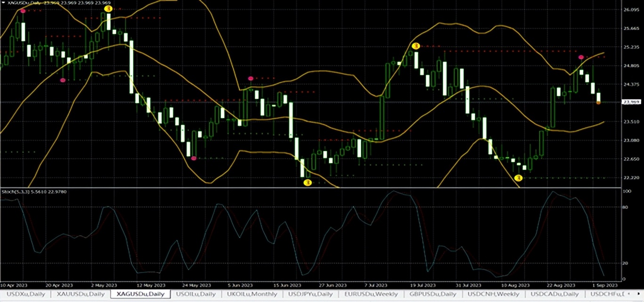Open the XAUUSDu,Daily chart tab
The width and height of the screenshot is (644, 302).
[x=80, y=294]
